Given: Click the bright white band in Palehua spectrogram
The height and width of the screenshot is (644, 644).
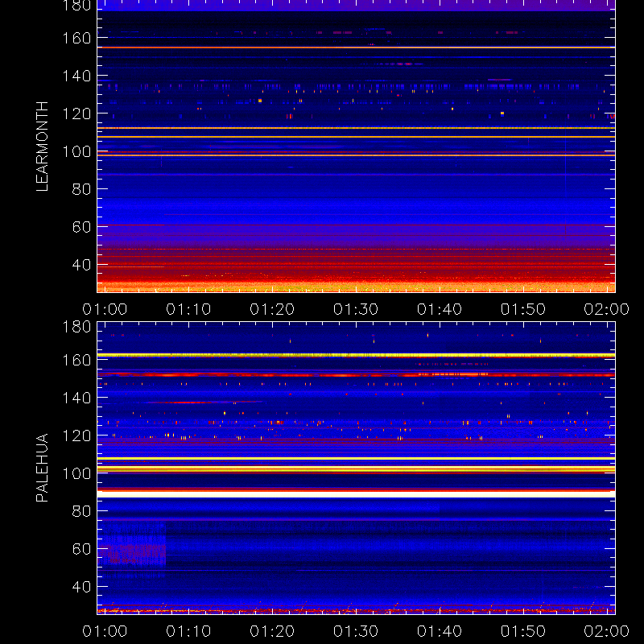Looking at the screenshot, I should (x=356, y=494).
